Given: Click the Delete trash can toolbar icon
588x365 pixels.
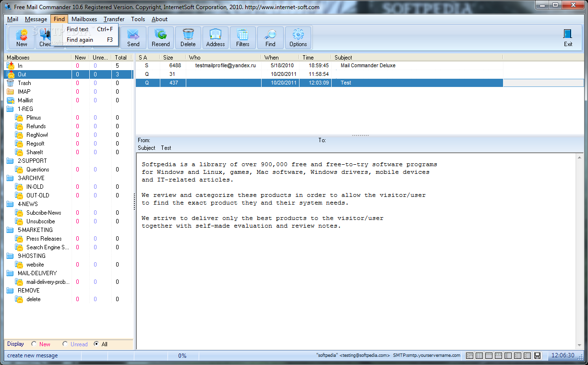Looking at the screenshot, I should (188, 37).
